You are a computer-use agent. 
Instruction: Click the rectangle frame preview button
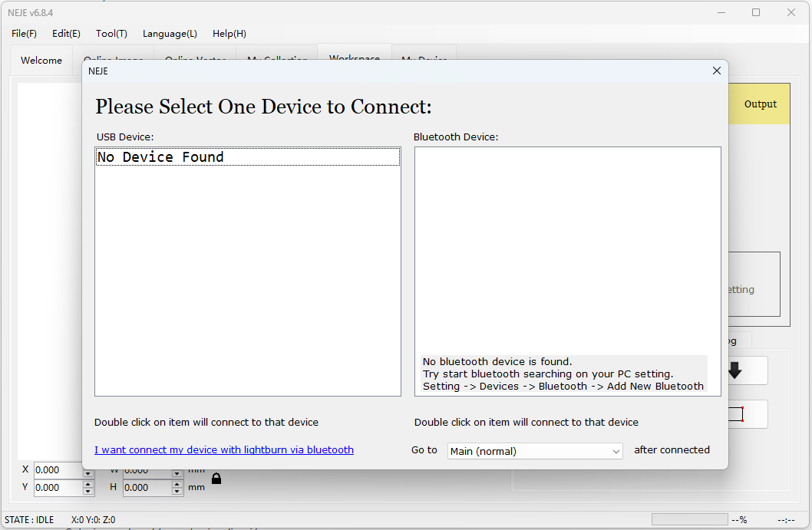coord(735,414)
